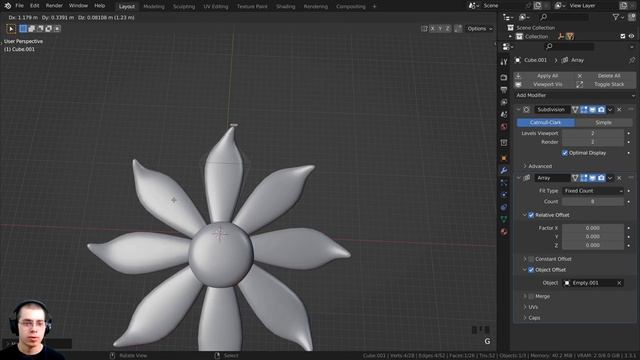Open the Output properties tab icon
Screen dimensions: 640x360
pos(504,90)
